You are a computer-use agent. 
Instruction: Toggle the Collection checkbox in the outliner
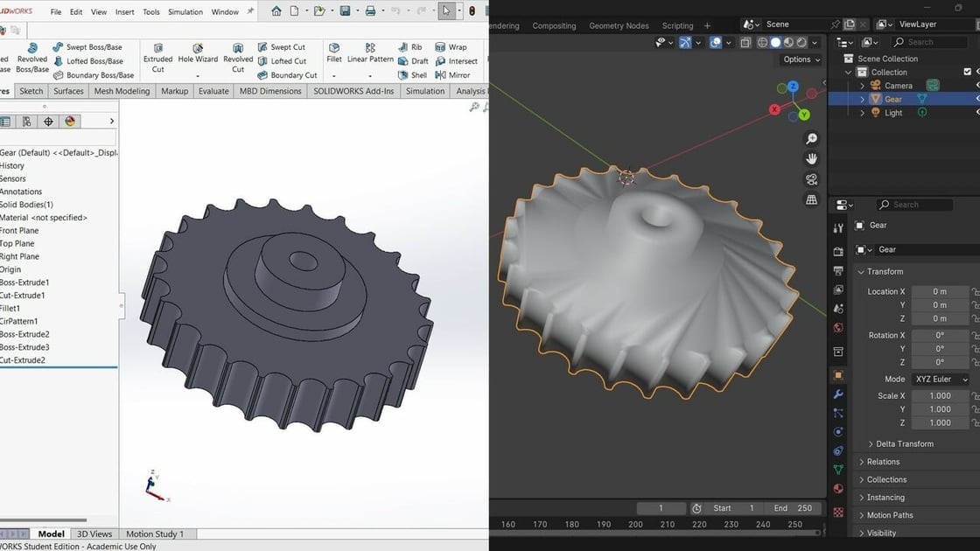[967, 72]
